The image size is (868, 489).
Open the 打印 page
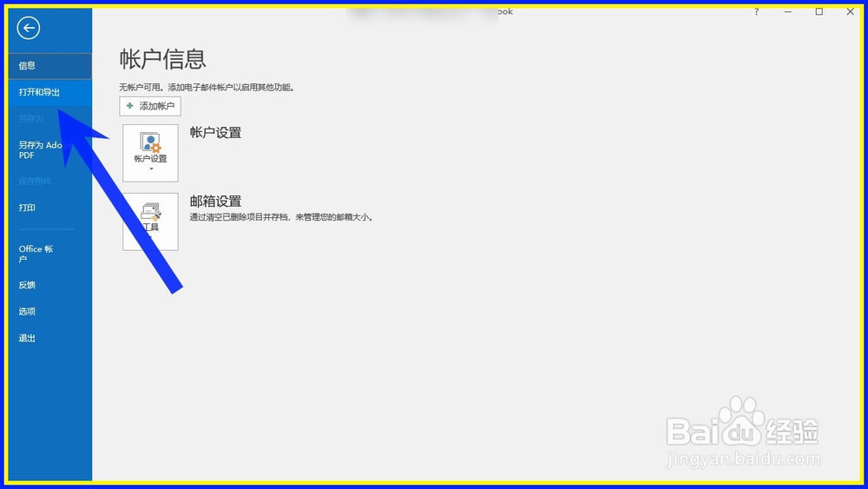pyautogui.click(x=49, y=208)
